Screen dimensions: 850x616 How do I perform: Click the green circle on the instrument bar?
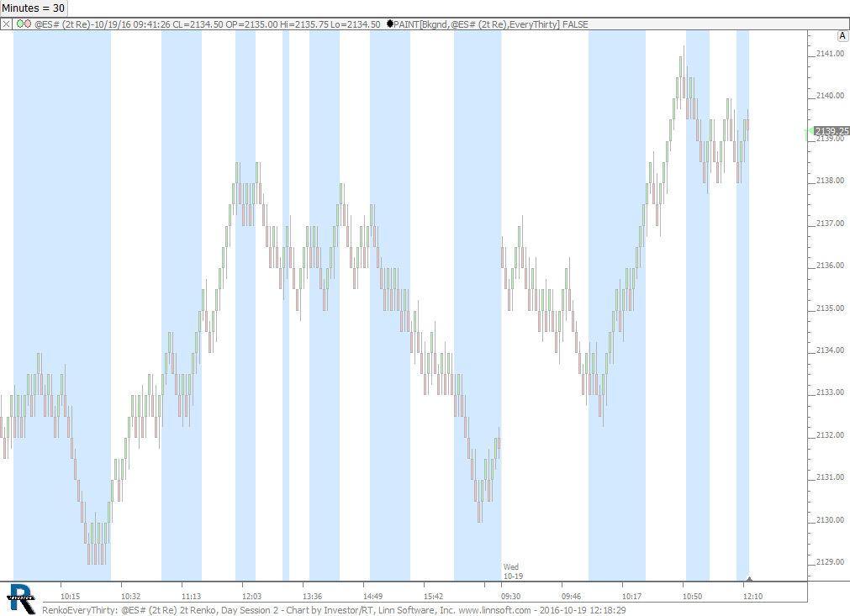point(20,24)
